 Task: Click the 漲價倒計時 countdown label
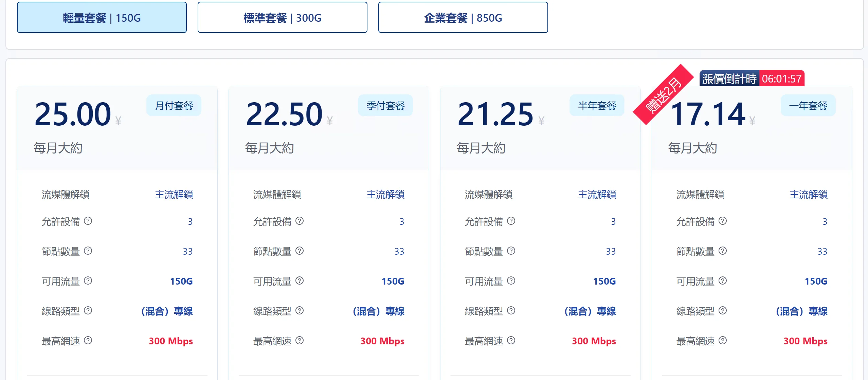(729, 79)
